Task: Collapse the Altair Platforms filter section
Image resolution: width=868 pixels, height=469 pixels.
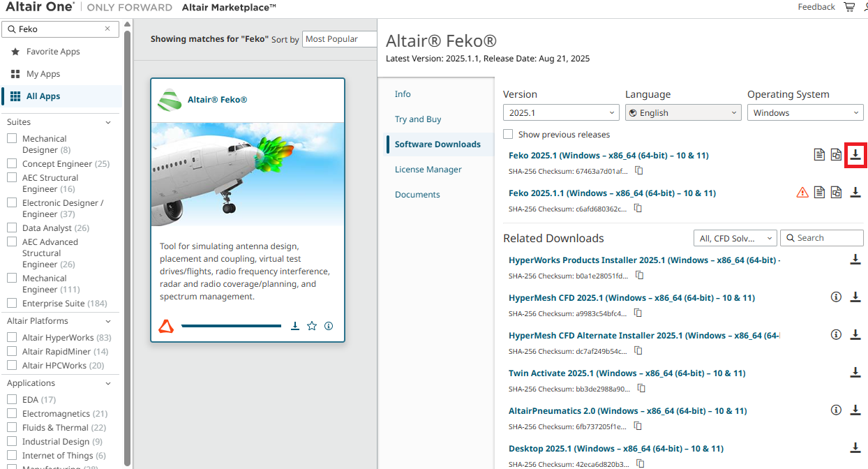Action: point(108,321)
